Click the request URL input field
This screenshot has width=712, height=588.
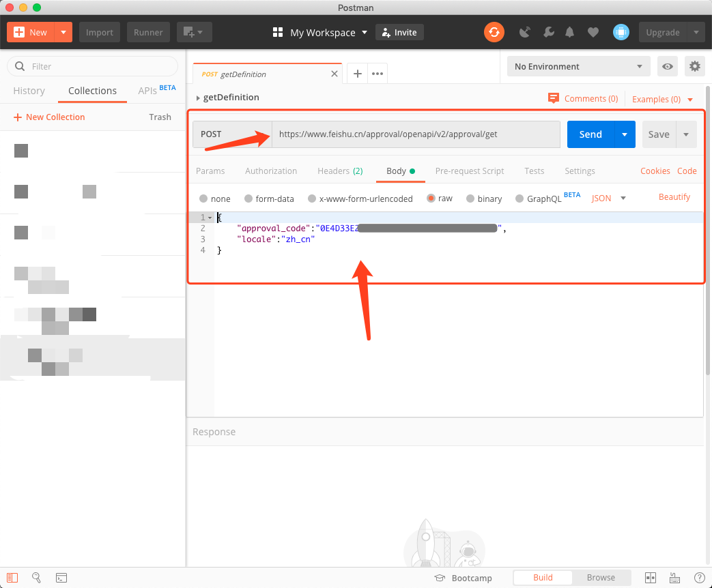(x=415, y=134)
